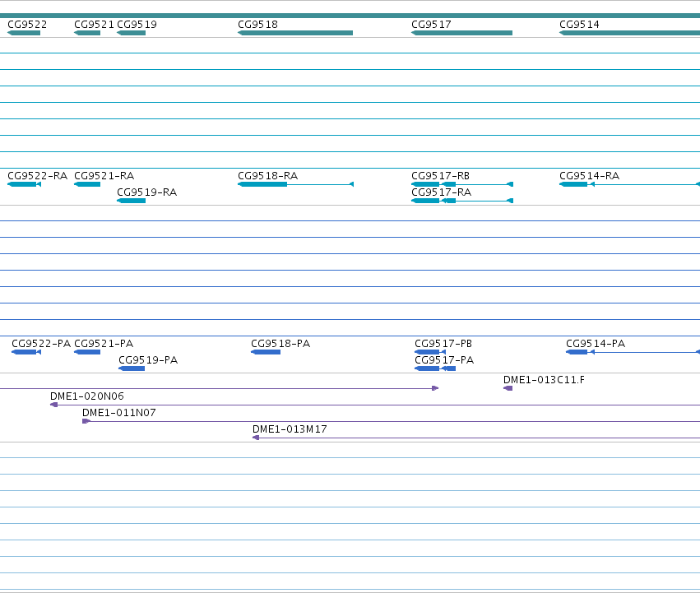Click the CG9517-RA transcript glyph
The height and width of the screenshot is (593, 700).
462,201
